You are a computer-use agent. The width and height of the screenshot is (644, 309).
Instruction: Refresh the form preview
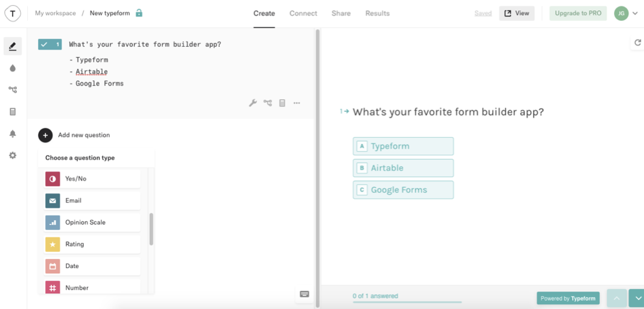click(x=637, y=43)
